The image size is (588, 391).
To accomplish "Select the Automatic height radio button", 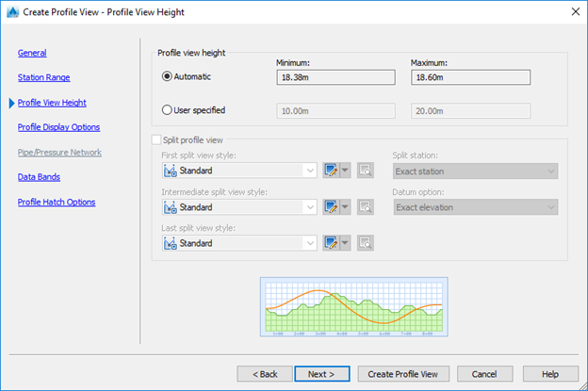I will [x=168, y=76].
